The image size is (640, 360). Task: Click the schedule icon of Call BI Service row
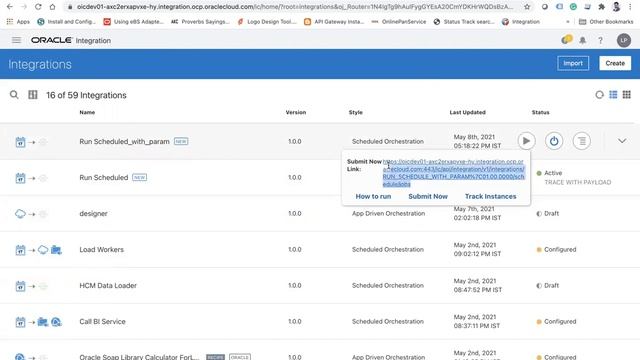(x=20, y=322)
